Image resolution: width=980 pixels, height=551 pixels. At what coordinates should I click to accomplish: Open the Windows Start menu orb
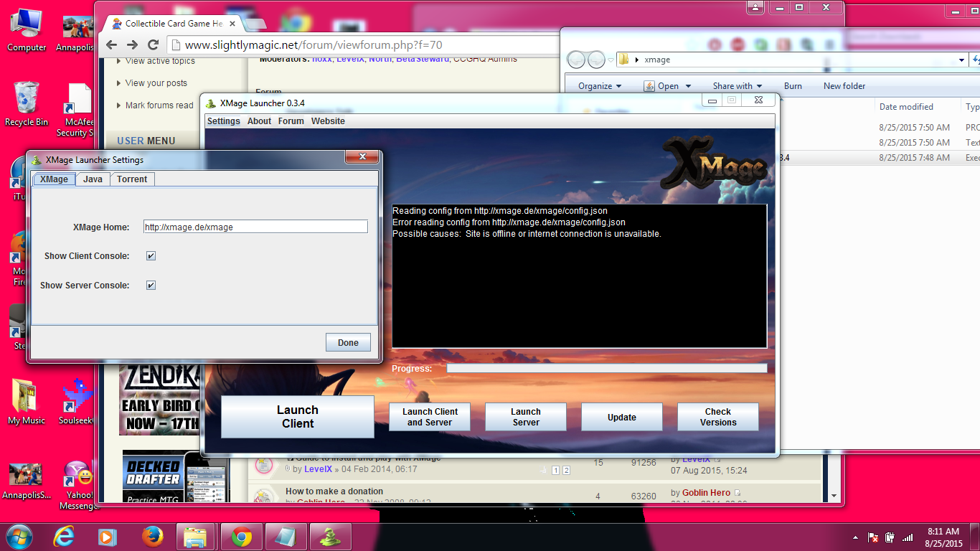click(19, 536)
